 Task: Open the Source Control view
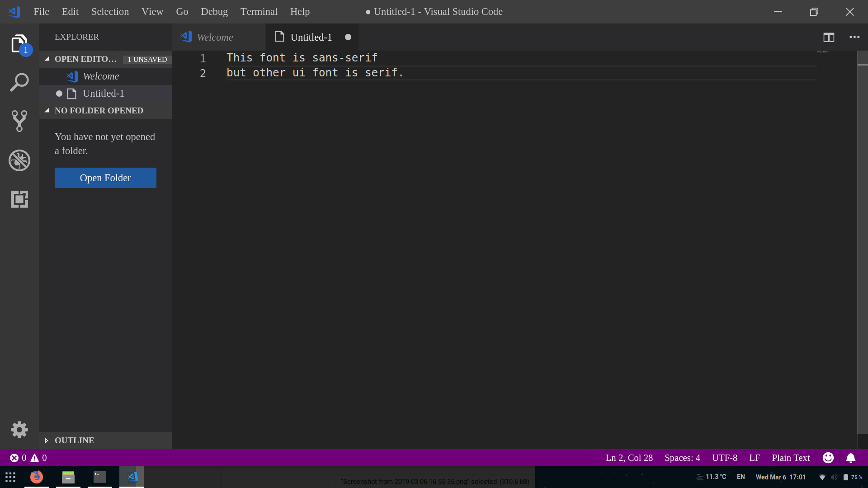click(19, 121)
